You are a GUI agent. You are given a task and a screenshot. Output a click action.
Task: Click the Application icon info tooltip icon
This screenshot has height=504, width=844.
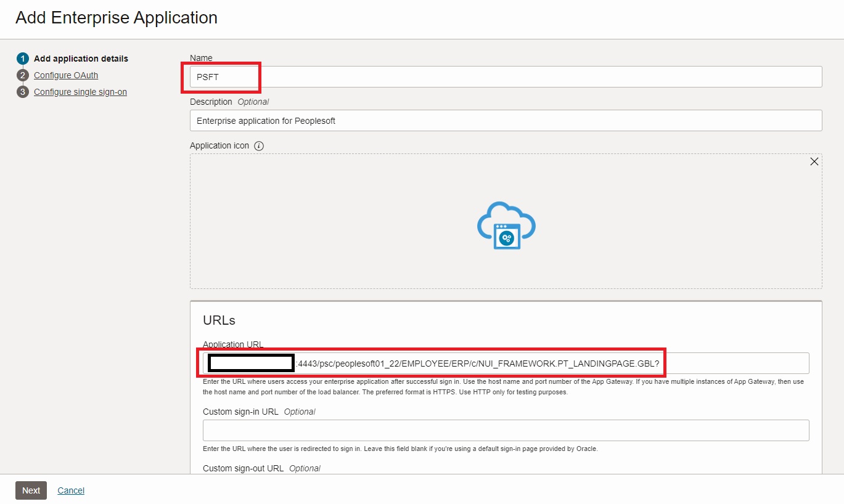coord(259,146)
